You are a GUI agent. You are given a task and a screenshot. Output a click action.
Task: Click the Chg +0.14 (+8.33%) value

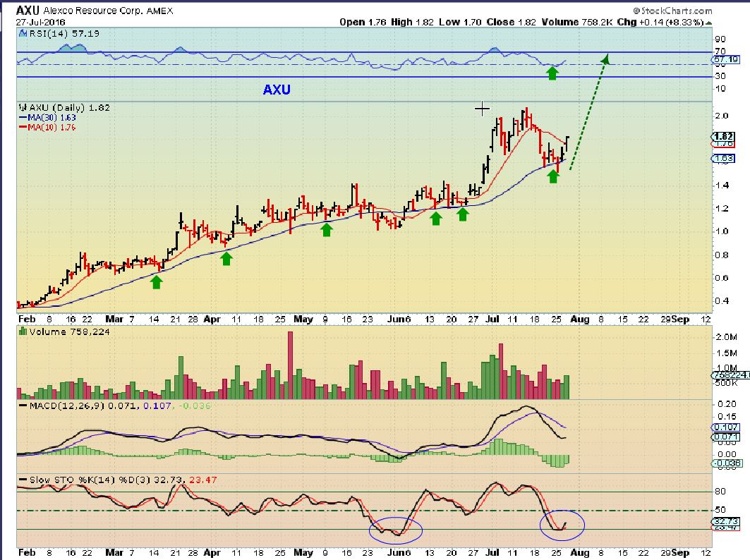coord(660,22)
